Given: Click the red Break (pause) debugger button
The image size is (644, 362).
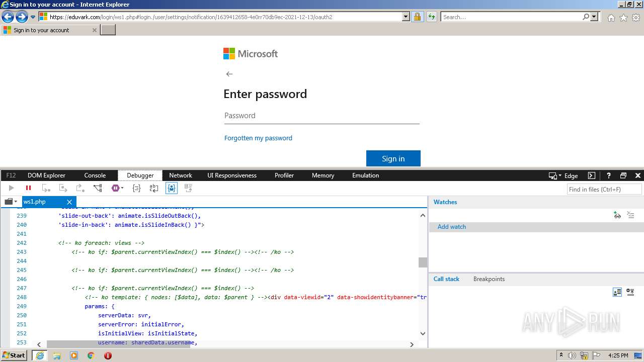Looking at the screenshot, I should (28, 188).
